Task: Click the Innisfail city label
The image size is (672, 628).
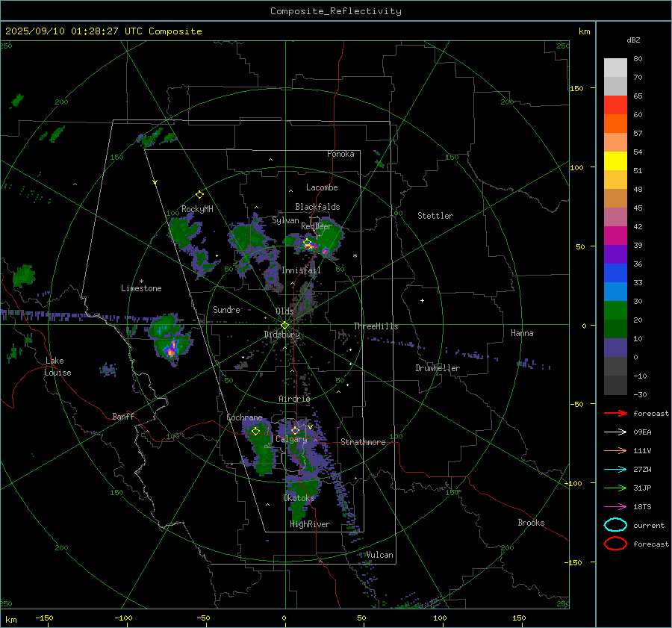Action: point(301,270)
